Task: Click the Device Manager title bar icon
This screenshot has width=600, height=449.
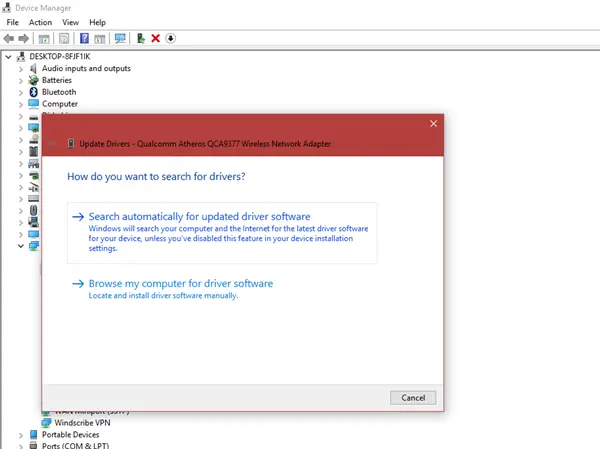Action: (7, 8)
